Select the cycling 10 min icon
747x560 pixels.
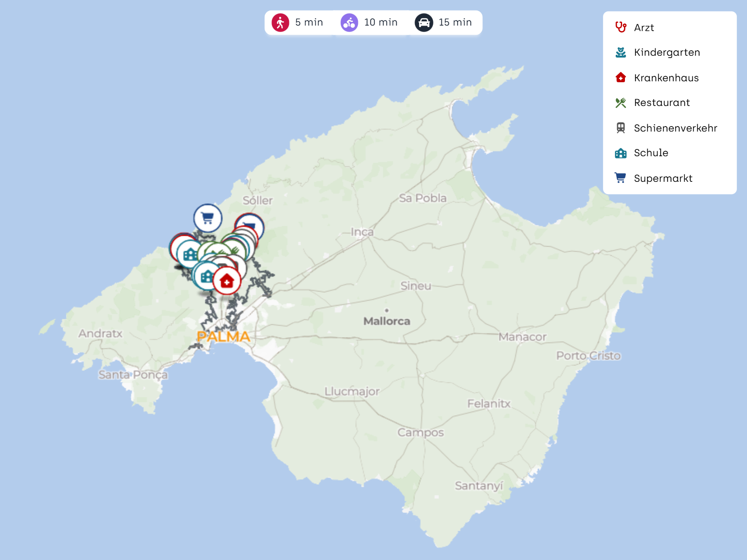349,22
